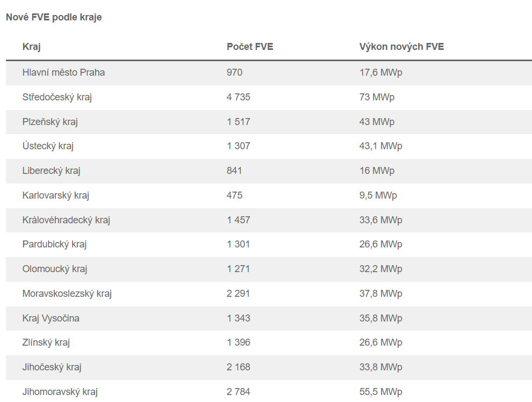Click Moravskoslezský kraj power value 37,8 MWp

(380, 294)
